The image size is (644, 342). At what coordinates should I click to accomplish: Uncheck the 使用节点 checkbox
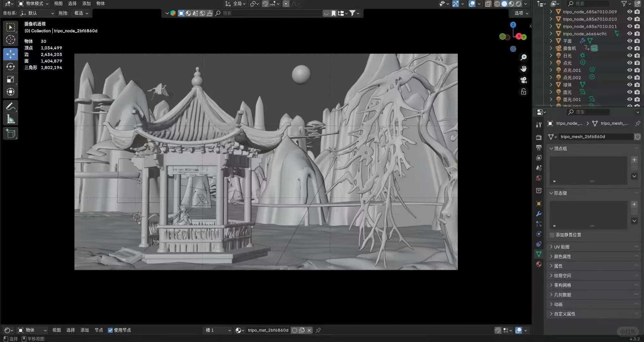pyautogui.click(x=110, y=330)
